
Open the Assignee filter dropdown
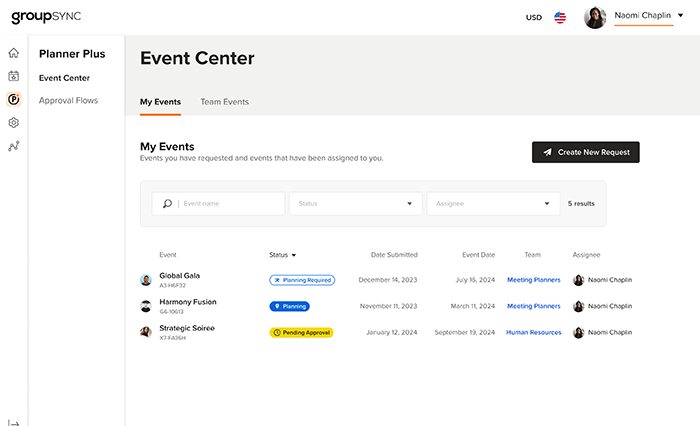493,204
